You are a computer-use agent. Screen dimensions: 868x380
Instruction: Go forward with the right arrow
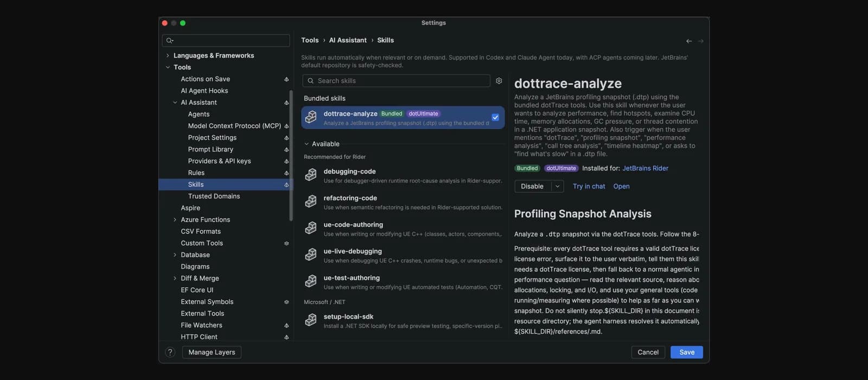point(701,41)
